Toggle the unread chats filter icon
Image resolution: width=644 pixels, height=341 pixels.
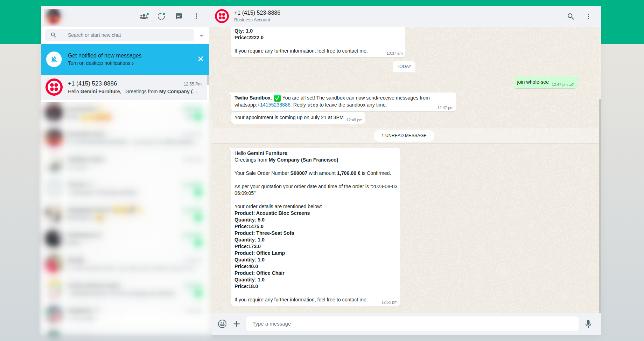coord(202,35)
